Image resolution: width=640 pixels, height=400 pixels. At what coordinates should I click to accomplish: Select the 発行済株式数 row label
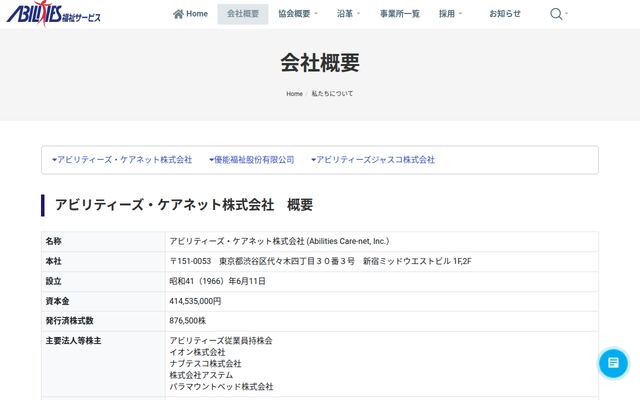tap(69, 321)
